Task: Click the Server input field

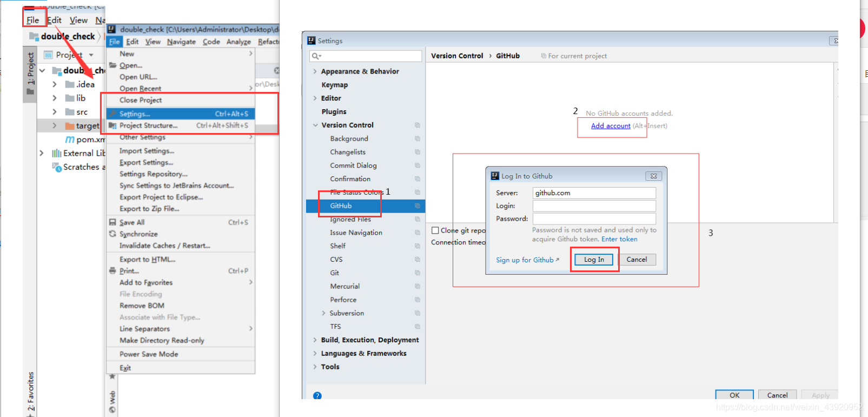Action: [594, 193]
